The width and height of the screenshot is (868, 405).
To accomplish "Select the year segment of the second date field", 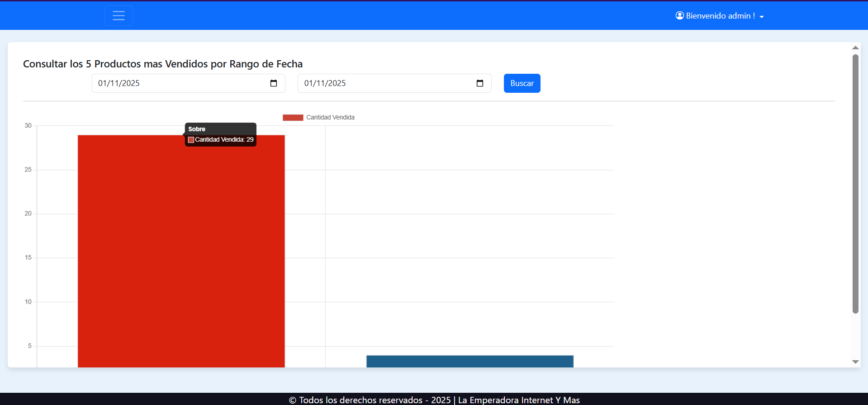I will point(337,83).
